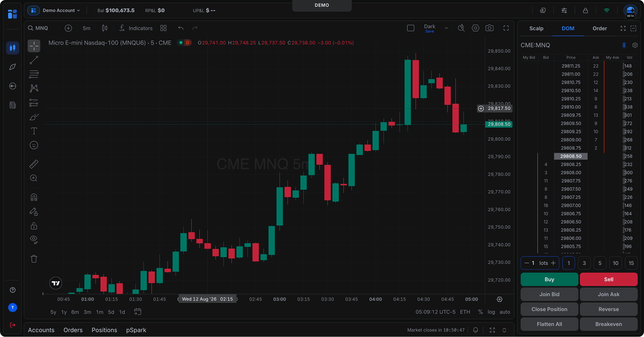This screenshot has height=337, width=644.
Task: Select the XABCD pattern tool
Action: point(34,88)
